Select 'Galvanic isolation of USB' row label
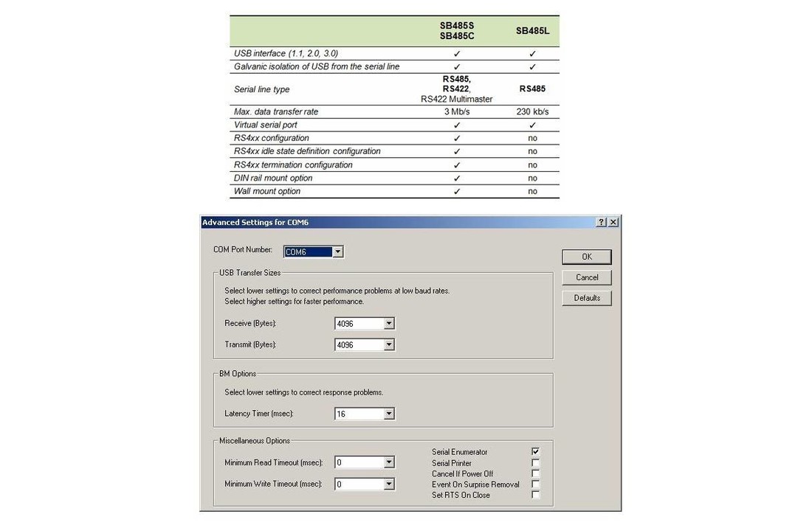 317,67
